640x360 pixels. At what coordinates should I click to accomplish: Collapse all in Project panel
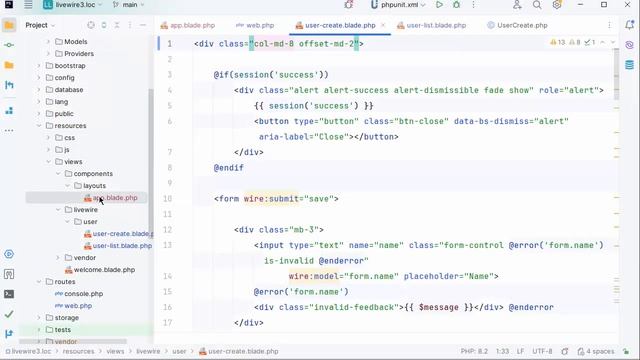(x=117, y=25)
